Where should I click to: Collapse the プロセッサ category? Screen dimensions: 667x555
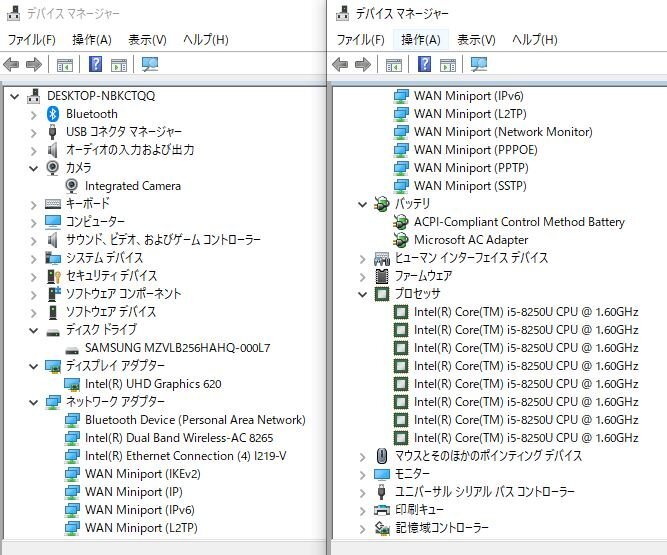363,294
